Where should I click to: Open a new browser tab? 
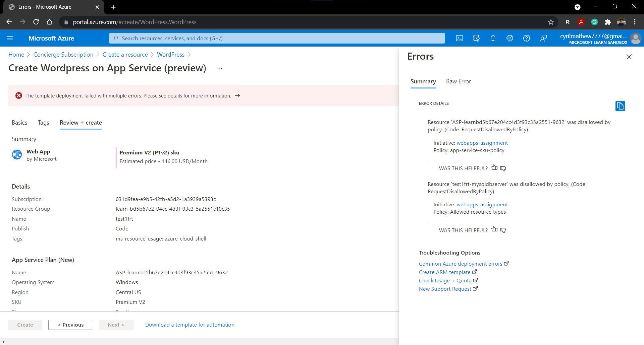pyautogui.click(x=113, y=7)
